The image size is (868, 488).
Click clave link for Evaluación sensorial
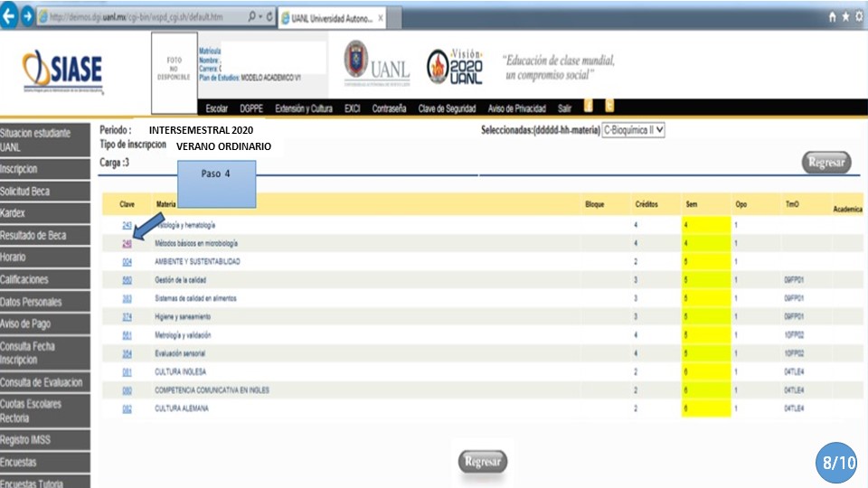[x=127, y=353]
